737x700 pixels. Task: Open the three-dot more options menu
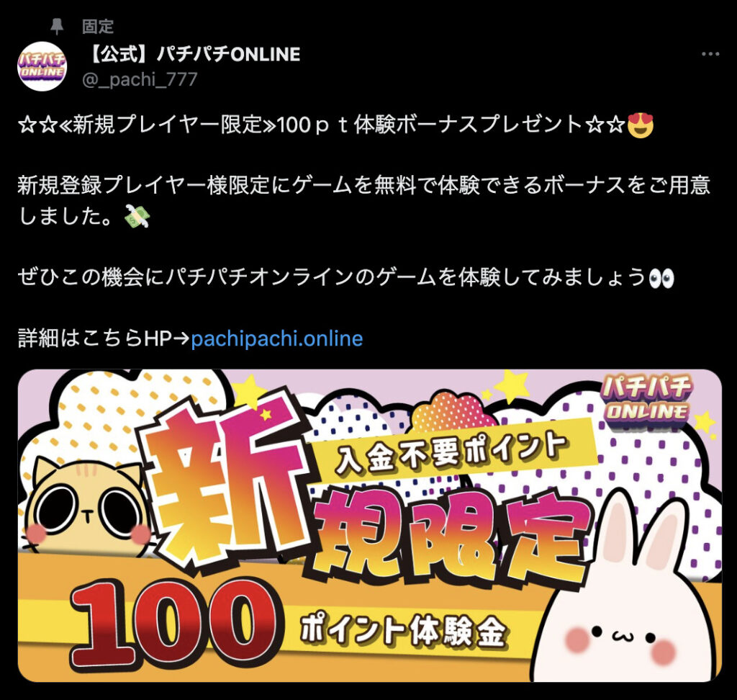(x=710, y=54)
